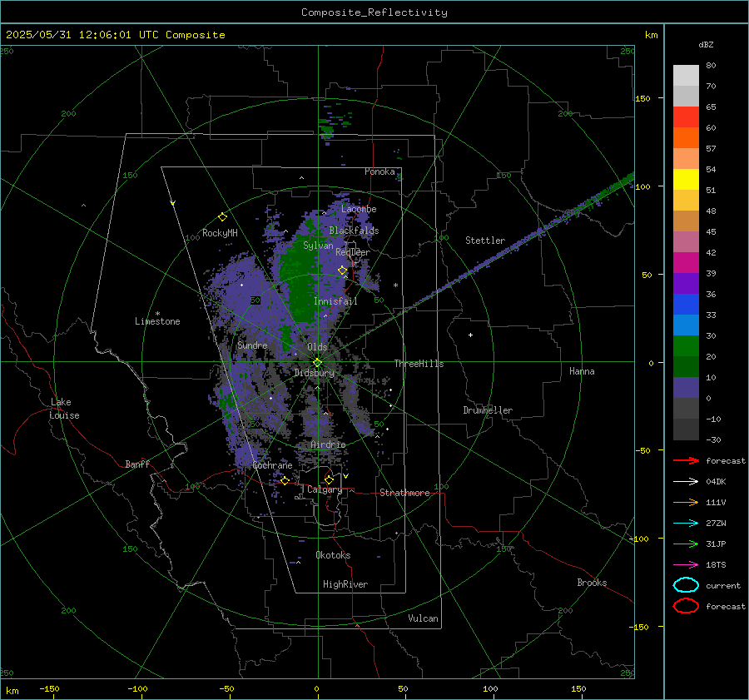The image size is (749, 700).
Task: Click the Vulcan town label
Action: [423, 618]
